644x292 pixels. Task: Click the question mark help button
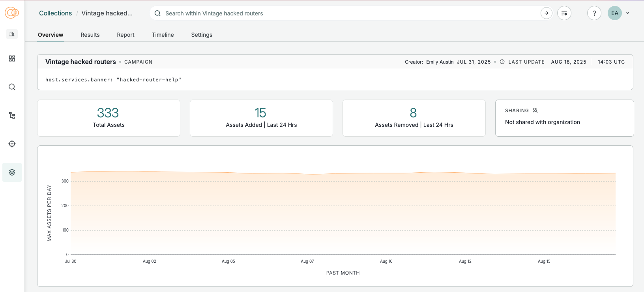[x=594, y=13]
